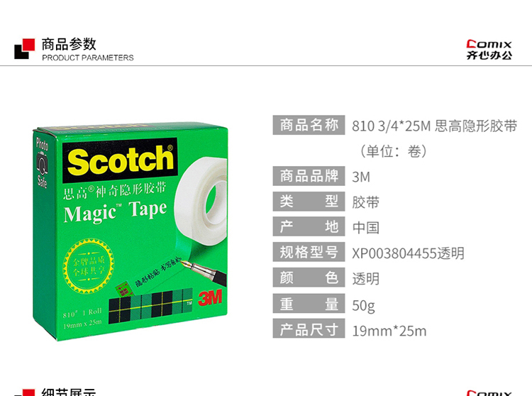This screenshot has width=532, height=396.
Task: Click the PRODUCT PARAMETERS subtitle text
Action: coord(88,57)
